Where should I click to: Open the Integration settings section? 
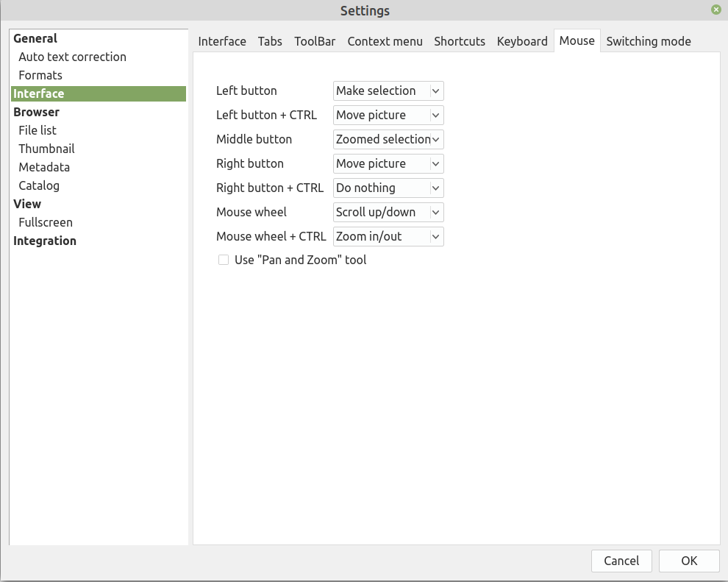45,241
